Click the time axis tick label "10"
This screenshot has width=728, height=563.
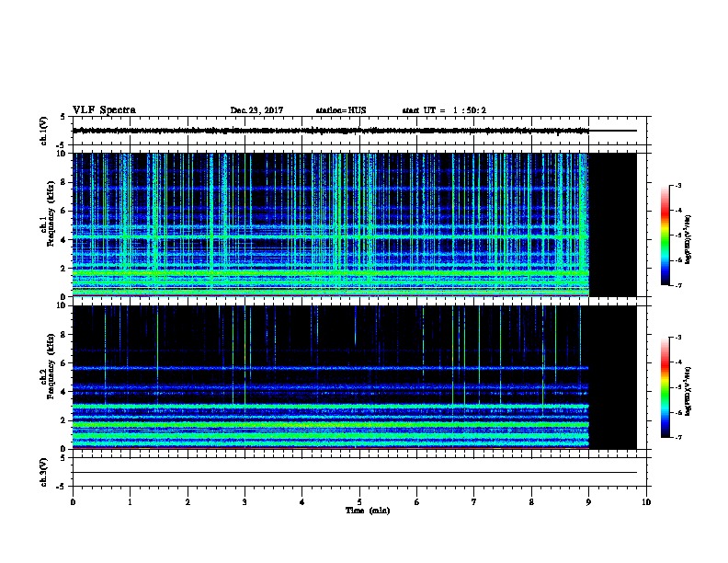point(646,501)
